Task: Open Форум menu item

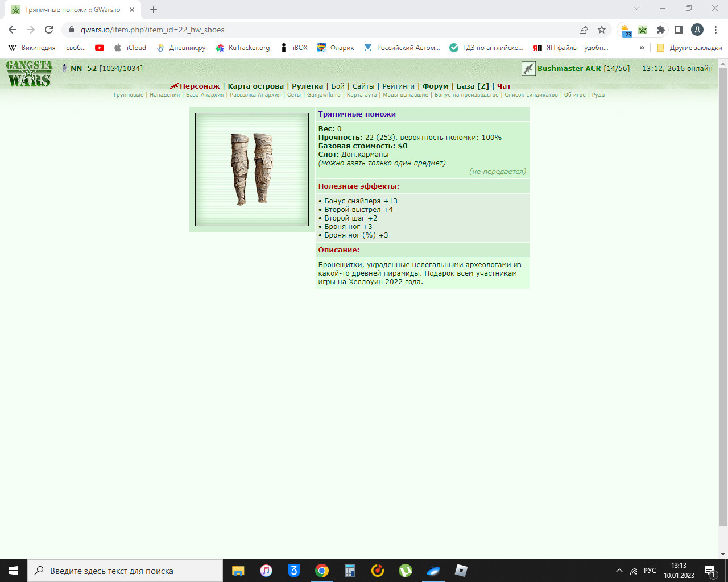Action: click(x=436, y=86)
